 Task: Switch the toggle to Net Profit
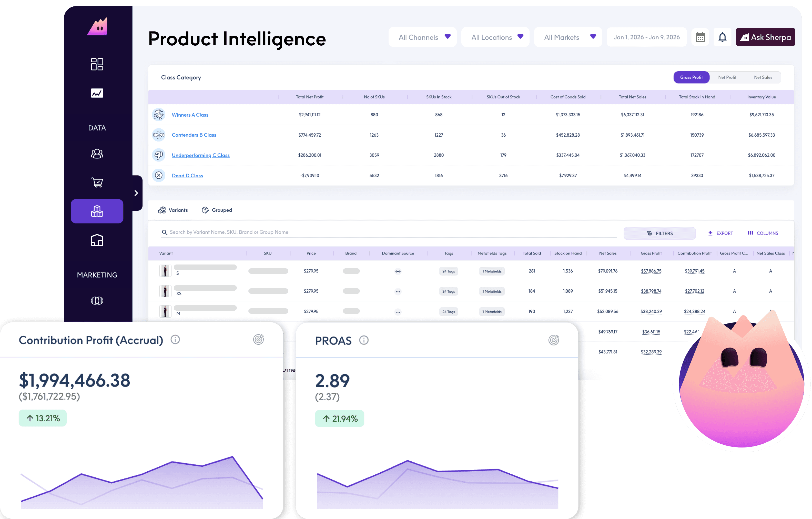point(727,77)
